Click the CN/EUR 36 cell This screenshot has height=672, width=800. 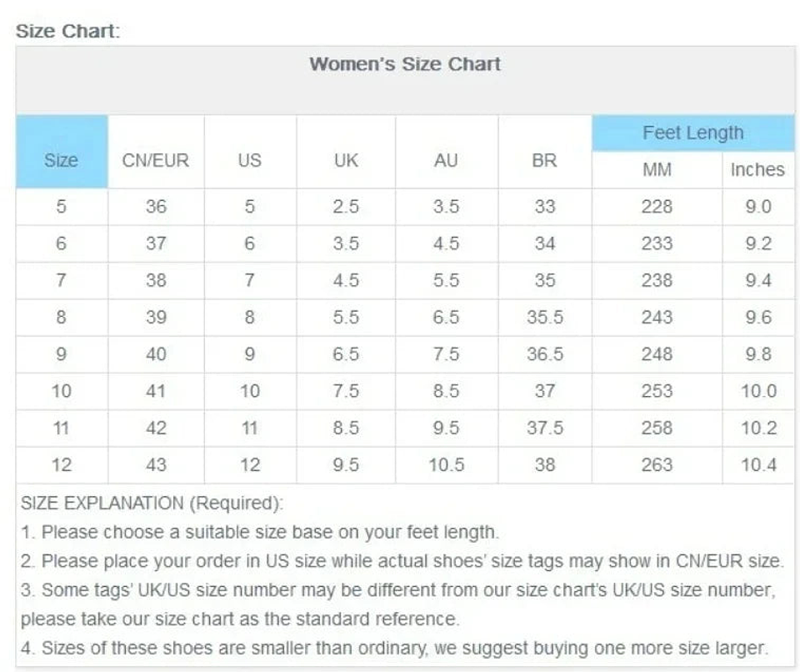(x=156, y=206)
